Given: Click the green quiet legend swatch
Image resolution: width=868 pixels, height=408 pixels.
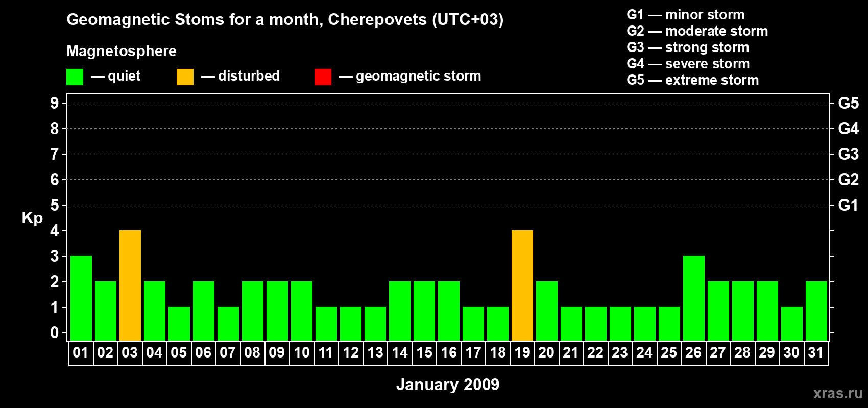Looking at the screenshot, I should pos(75,77).
